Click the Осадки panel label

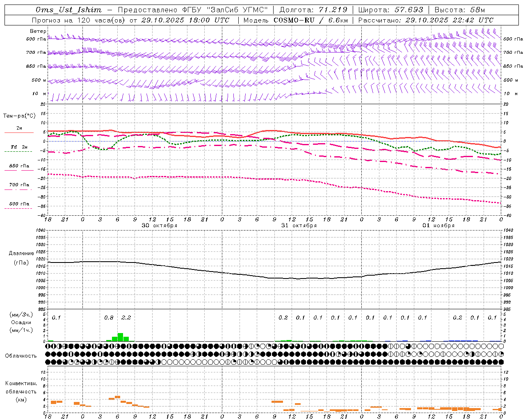click(21, 322)
